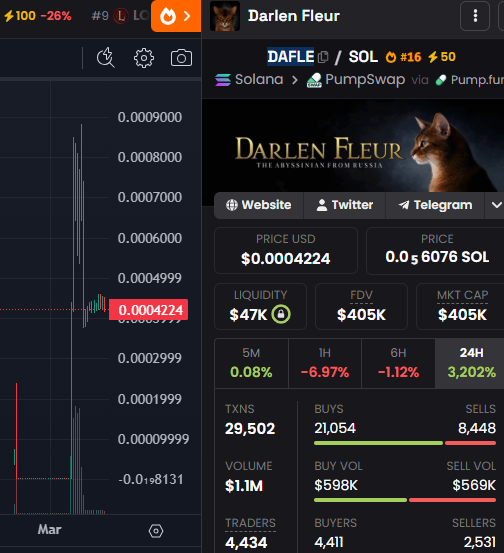Select the DAFLE ticker text
The image size is (504, 553).
point(290,56)
